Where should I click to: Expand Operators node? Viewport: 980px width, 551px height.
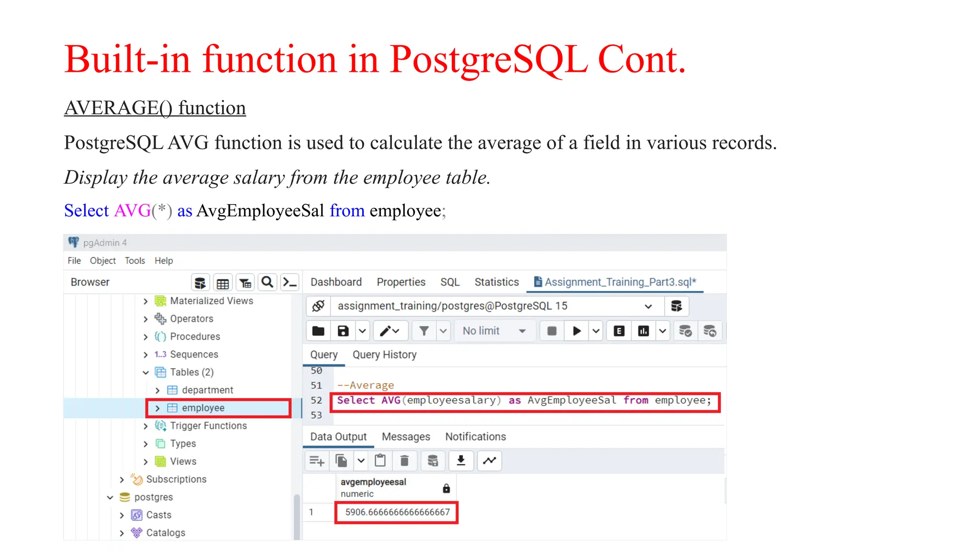click(145, 319)
